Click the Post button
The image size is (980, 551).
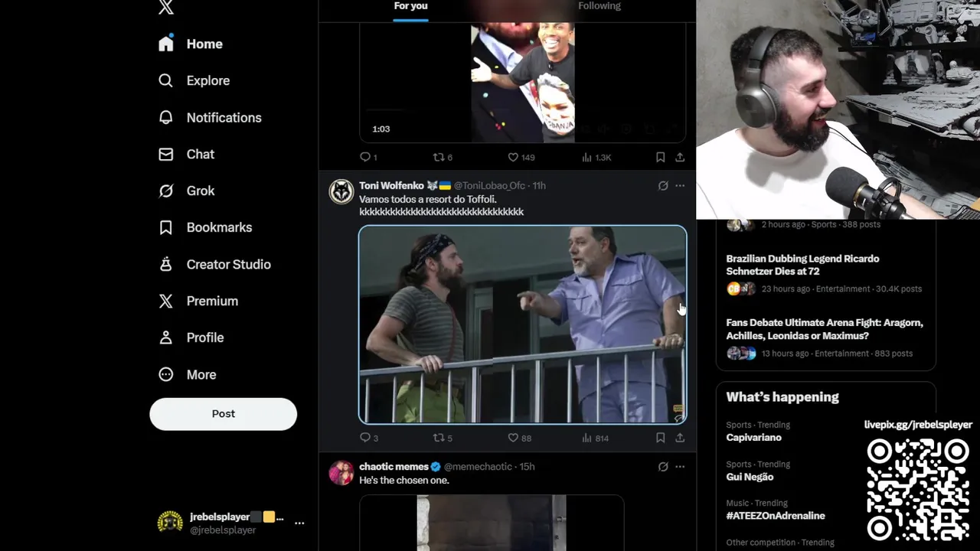223,413
